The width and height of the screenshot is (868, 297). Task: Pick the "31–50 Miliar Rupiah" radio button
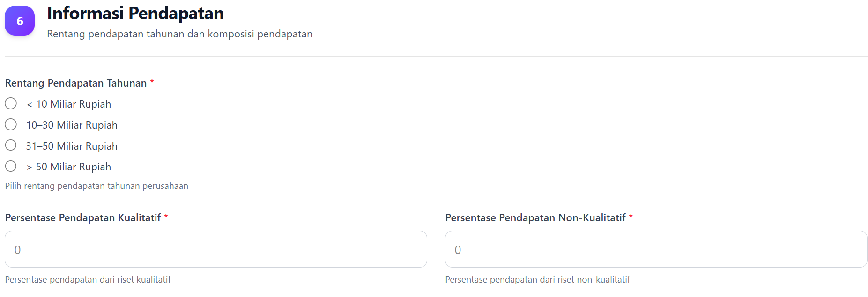[11, 145]
